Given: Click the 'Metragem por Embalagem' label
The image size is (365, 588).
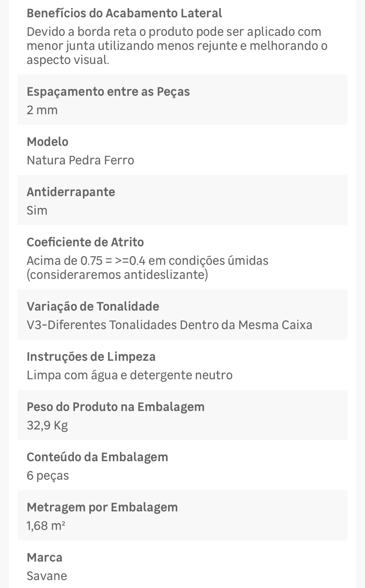Looking at the screenshot, I should point(102,507).
